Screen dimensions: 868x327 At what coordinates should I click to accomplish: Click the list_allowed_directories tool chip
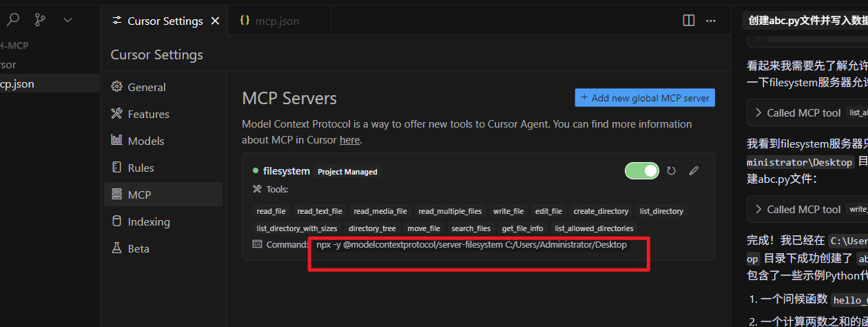(x=594, y=228)
